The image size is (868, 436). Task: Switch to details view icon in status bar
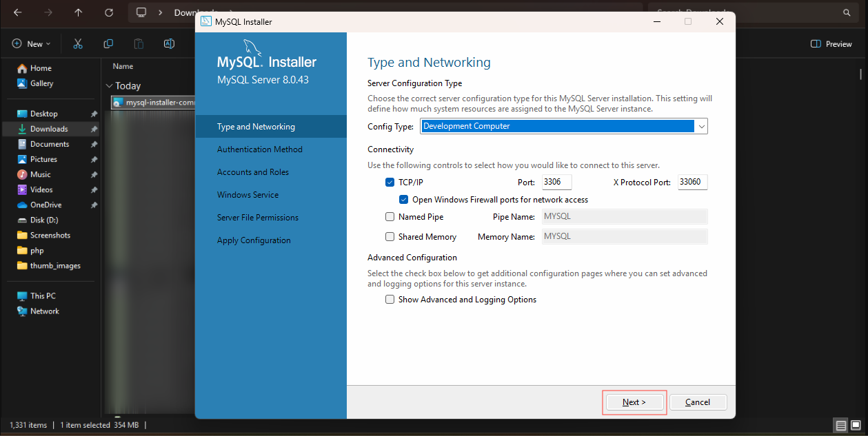pos(840,425)
